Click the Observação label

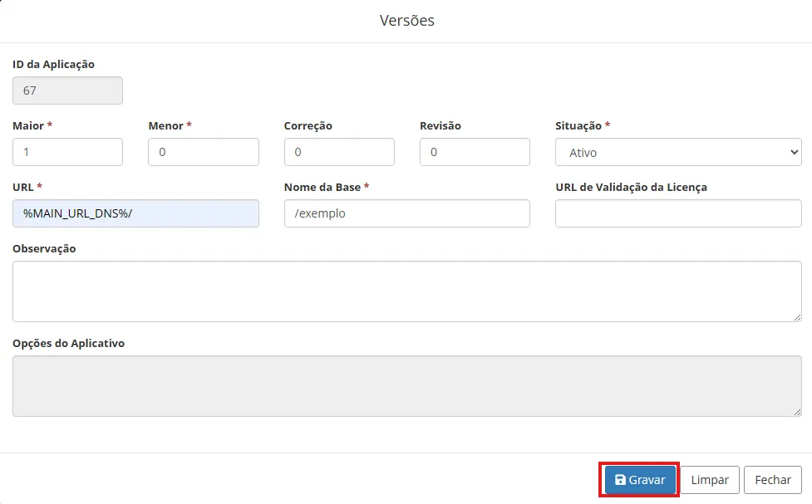pos(45,248)
